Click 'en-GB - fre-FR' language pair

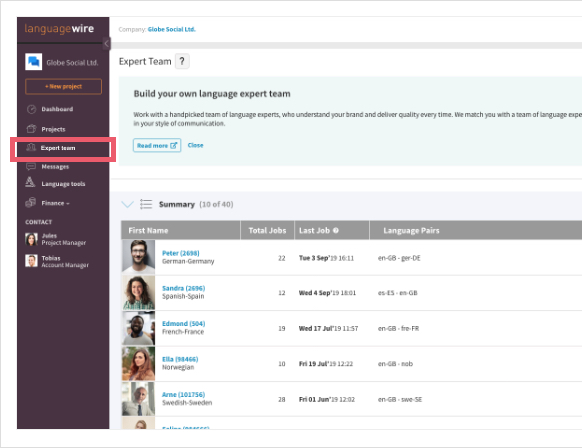398,328
